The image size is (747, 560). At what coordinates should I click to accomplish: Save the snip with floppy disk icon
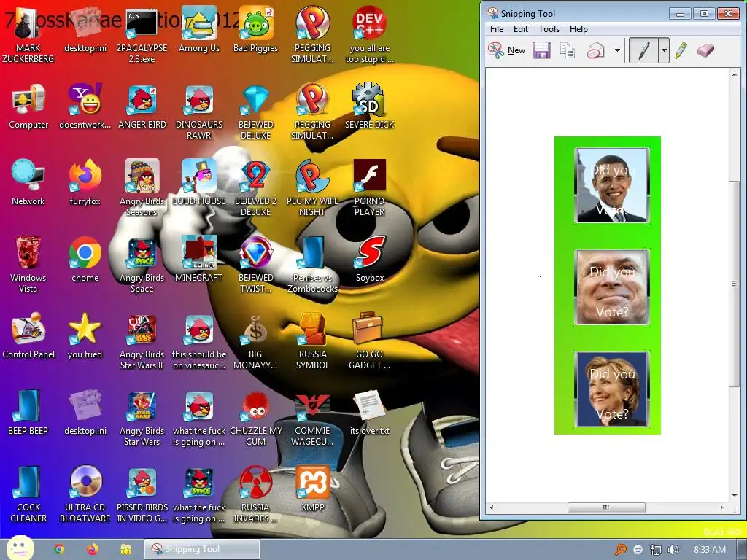tap(542, 50)
